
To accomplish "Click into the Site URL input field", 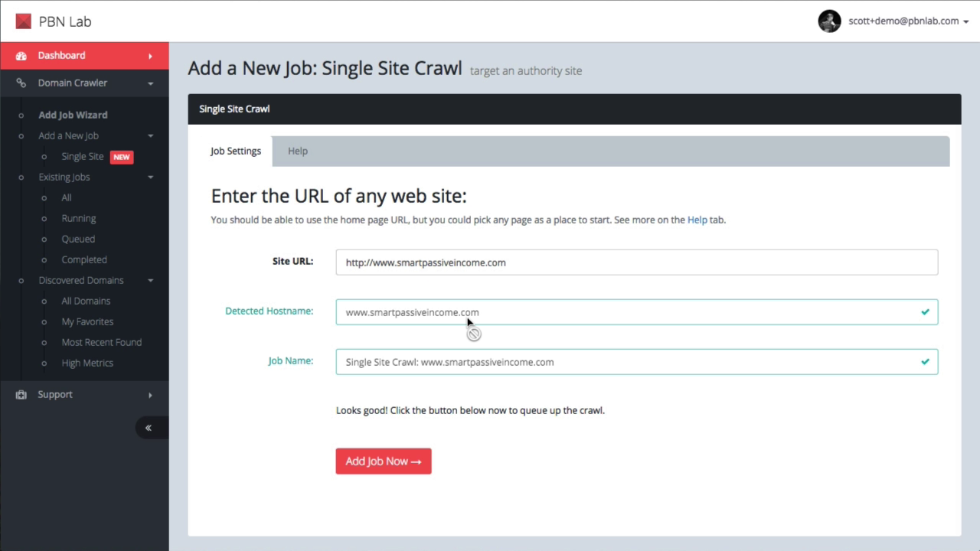I will pyautogui.click(x=637, y=262).
